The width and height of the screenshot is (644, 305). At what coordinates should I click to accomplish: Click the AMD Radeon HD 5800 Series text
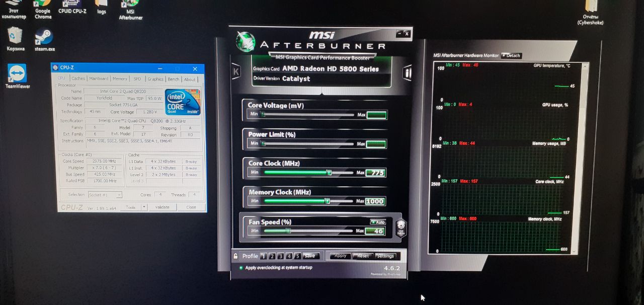[x=331, y=69]
